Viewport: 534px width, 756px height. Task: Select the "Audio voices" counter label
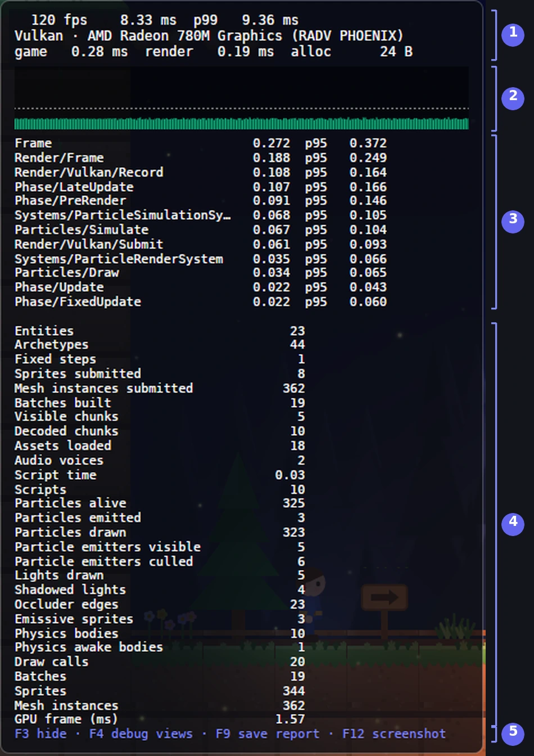click(x=59, y=461)
